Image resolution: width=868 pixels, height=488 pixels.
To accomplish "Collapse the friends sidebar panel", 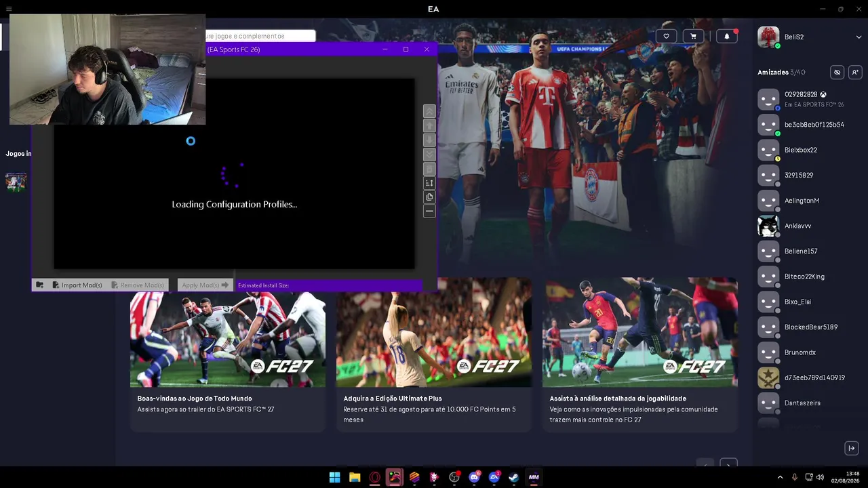I will click(852, 448).
